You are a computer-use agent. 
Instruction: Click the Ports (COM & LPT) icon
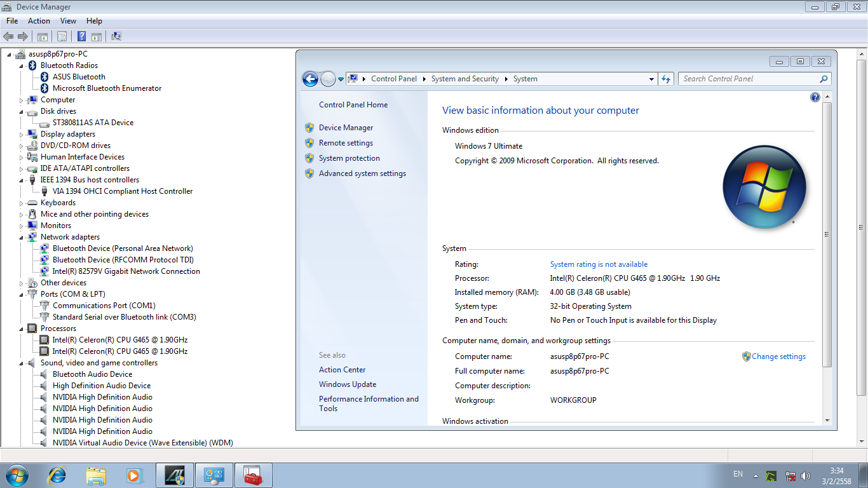click(x=32, y=294)
